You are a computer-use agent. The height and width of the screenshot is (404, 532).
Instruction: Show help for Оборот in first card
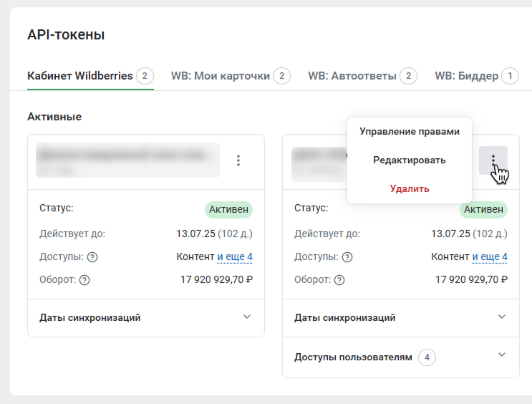point(84,280)
